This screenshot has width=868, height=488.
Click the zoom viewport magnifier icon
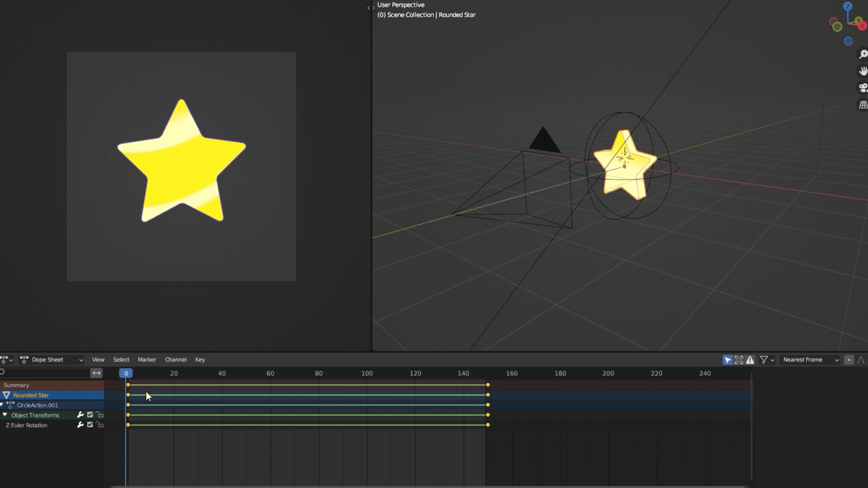tap(863, 55)
